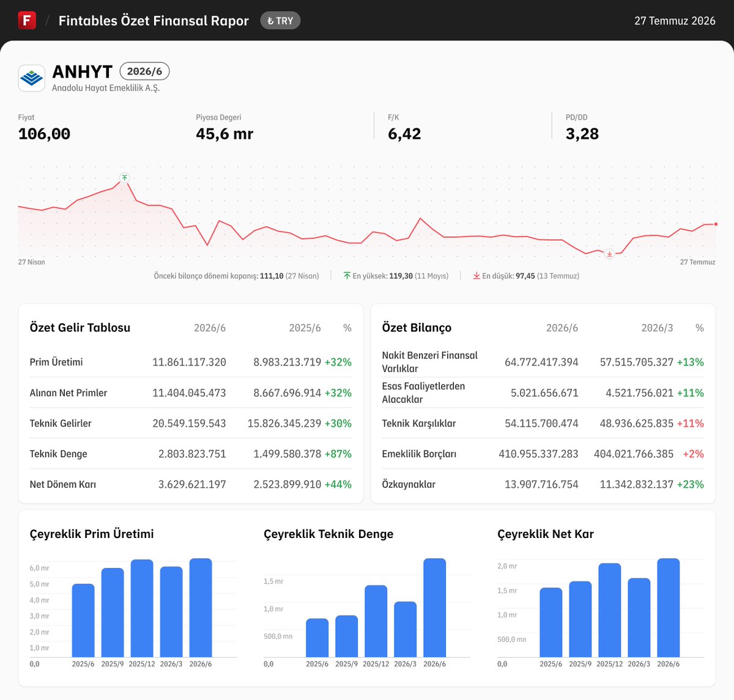Click the ANHYT ticker name
The width and height of the screenshot is (734, 700).
pyautogui.click(x=83, y=72)
